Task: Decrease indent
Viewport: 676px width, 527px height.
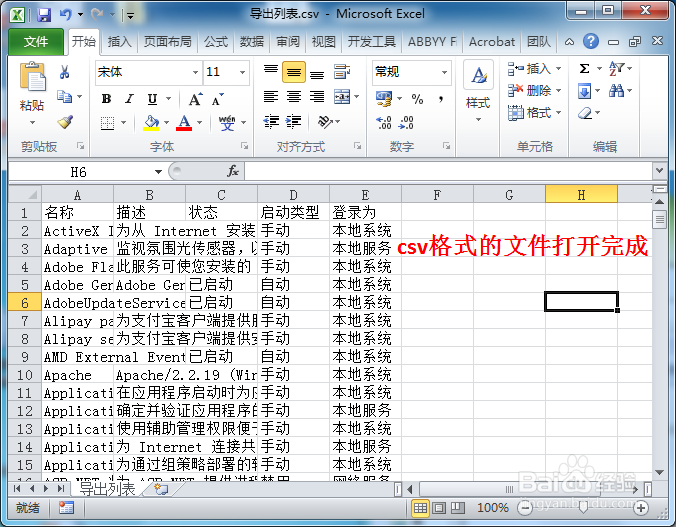Action: coord(272,122)
